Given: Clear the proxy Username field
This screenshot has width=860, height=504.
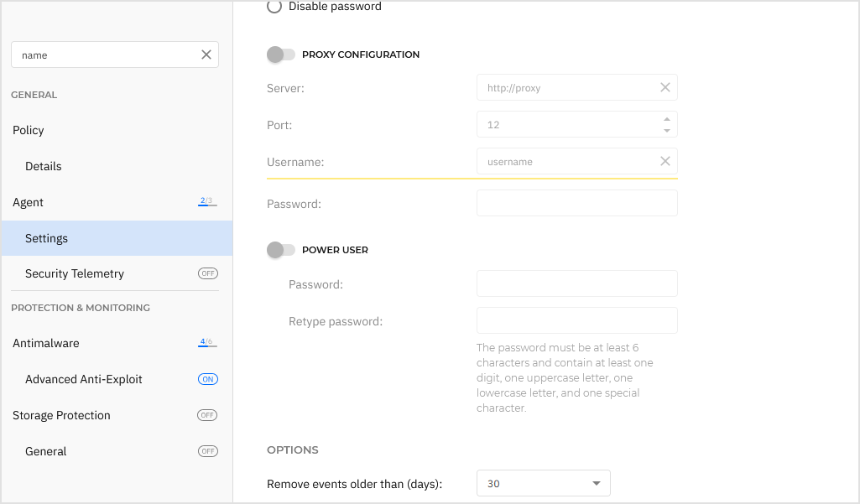Looking at the screenshot, I should pyautogui.click(x=665, y=161).
